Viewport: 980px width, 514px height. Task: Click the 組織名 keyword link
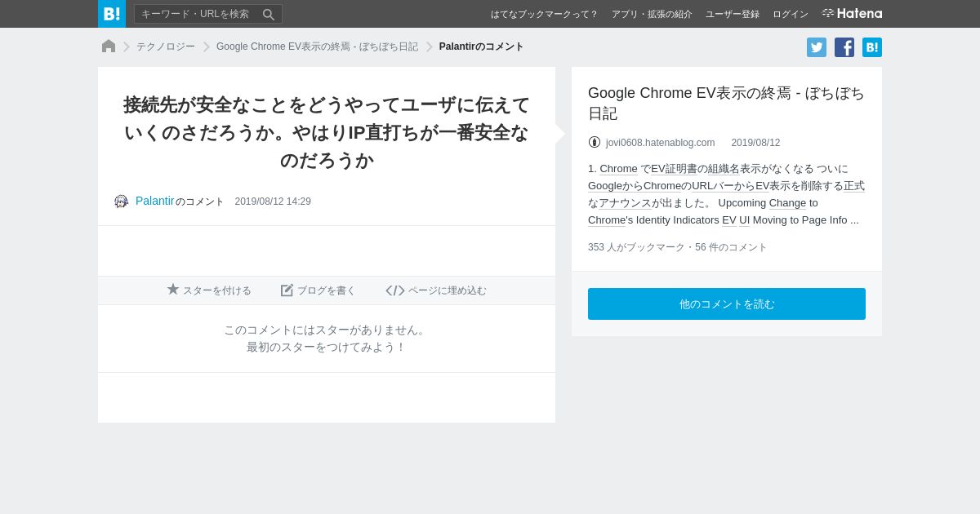click(x=724, y=169)
